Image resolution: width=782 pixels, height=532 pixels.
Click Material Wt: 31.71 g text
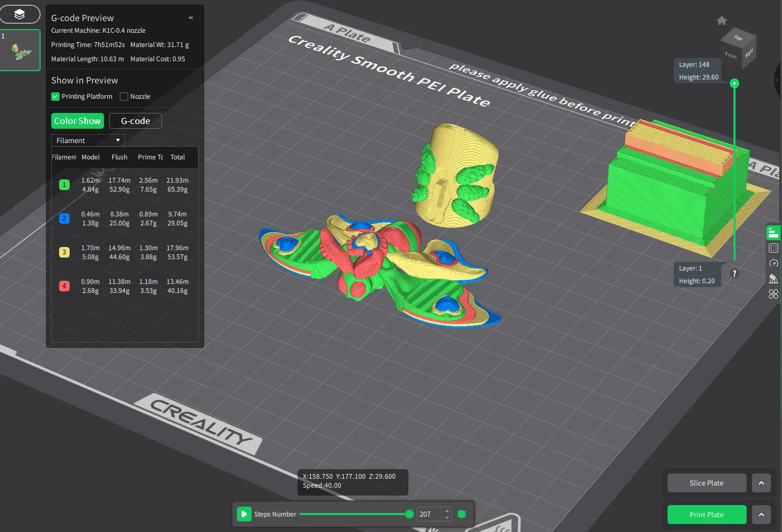[x=159, y=45]
